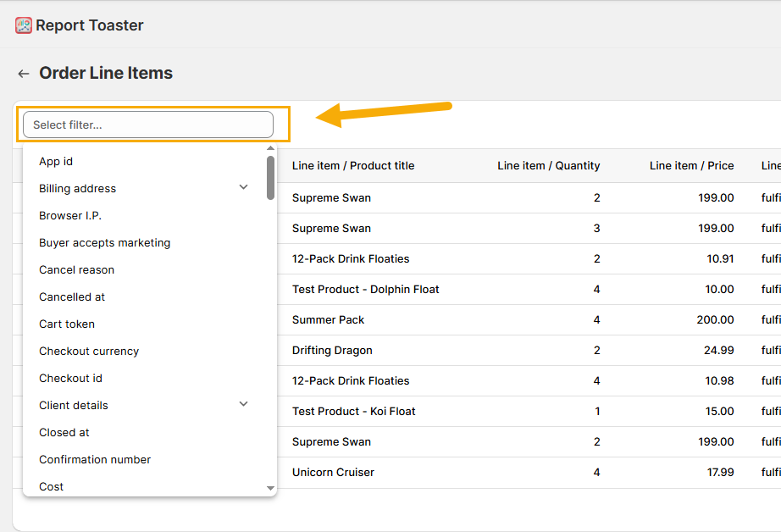Choose Confirmation number filter option
The width and height of the screenshot is (781, 532).
95,459
